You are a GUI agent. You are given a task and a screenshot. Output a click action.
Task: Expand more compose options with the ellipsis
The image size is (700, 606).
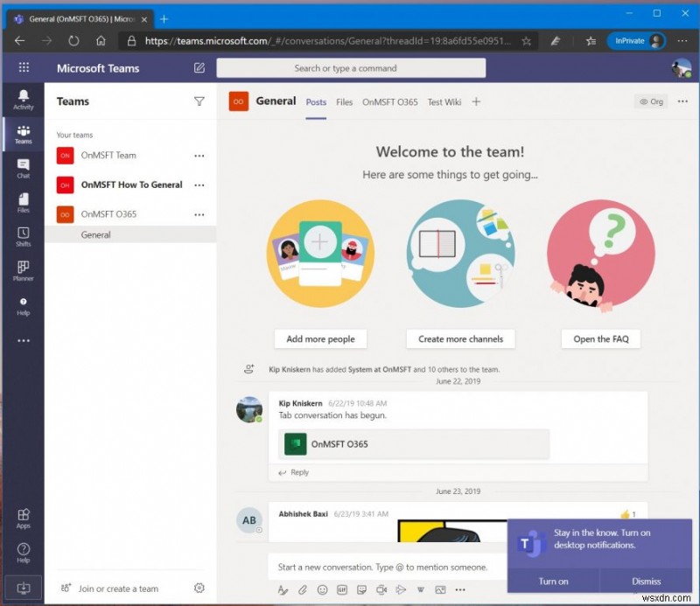click(461, 589)
